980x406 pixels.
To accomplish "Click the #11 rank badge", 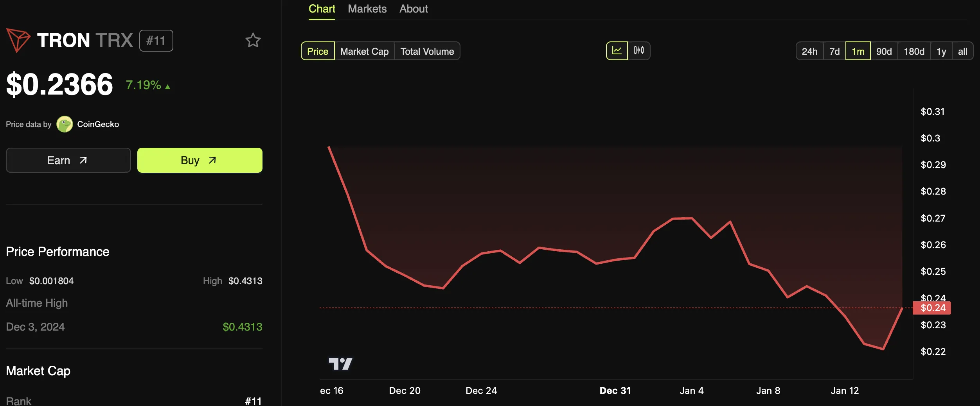I will [156, 41].
